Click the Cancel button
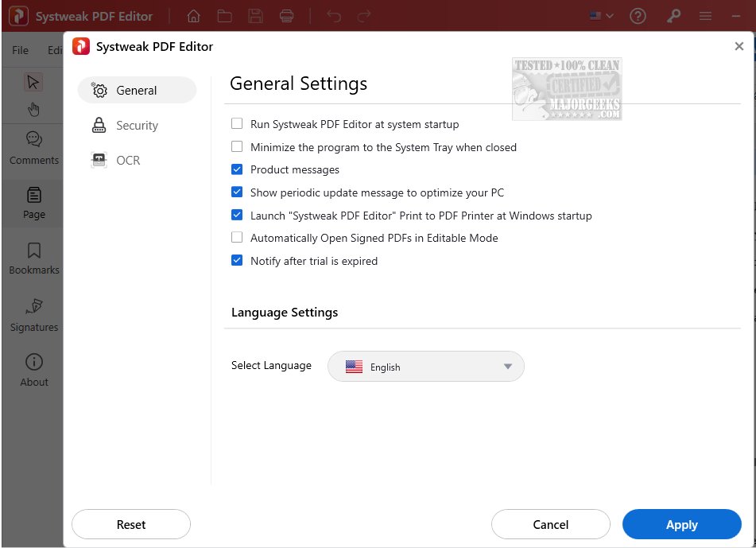Image resolution: width=756 pixels, height=548 pixels. click(551, 525)
